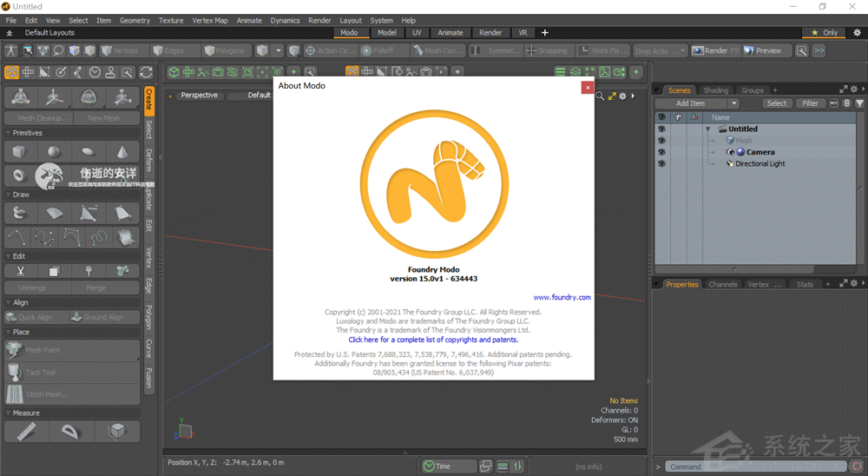Open the Shading tab in right panel
Viewport: 868px width, 476px height.
click(x=716, y=90)
